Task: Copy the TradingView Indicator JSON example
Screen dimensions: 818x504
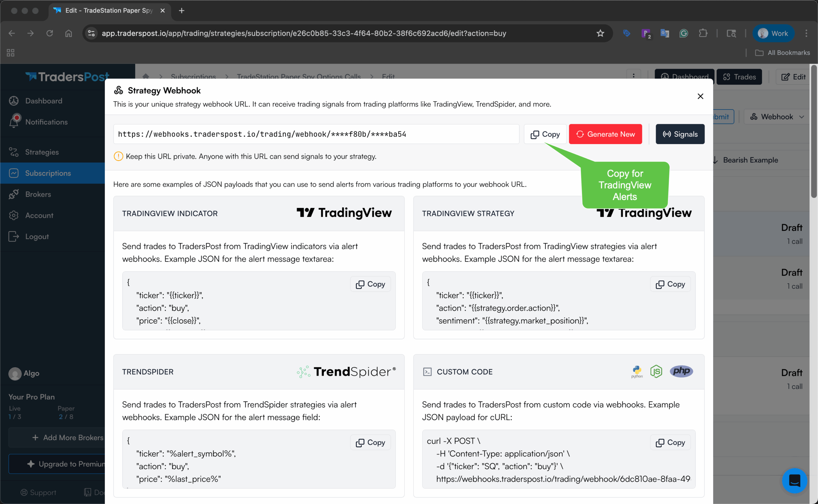Action: 370,284
